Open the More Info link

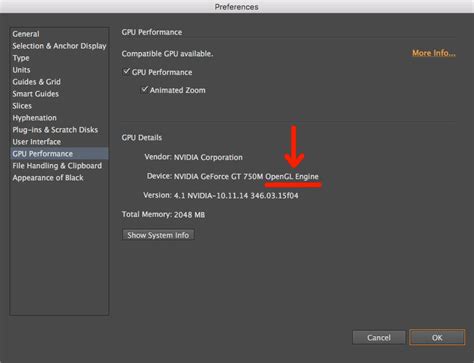[x=434, y=53]
